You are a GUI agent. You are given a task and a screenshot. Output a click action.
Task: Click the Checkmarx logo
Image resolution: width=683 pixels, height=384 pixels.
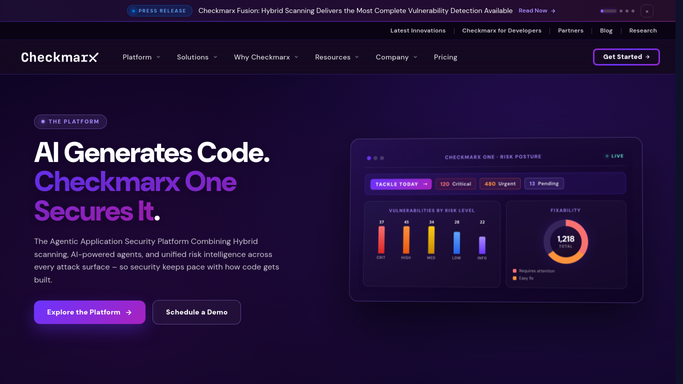[x=60, y=57]
